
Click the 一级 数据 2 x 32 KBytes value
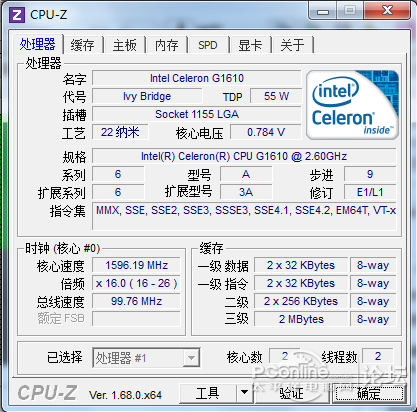point(301,265)
